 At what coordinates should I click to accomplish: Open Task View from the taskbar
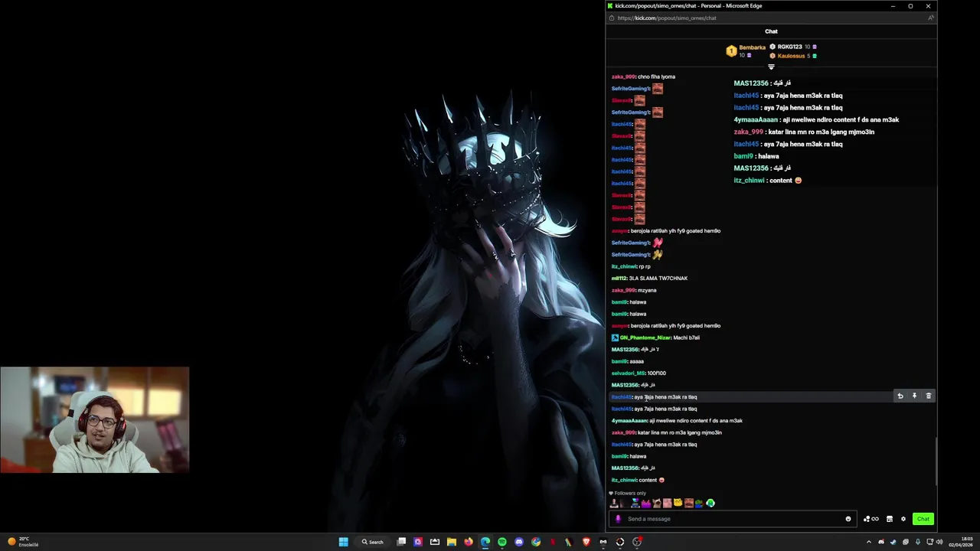pyautogui.click(x=401, y=542)
